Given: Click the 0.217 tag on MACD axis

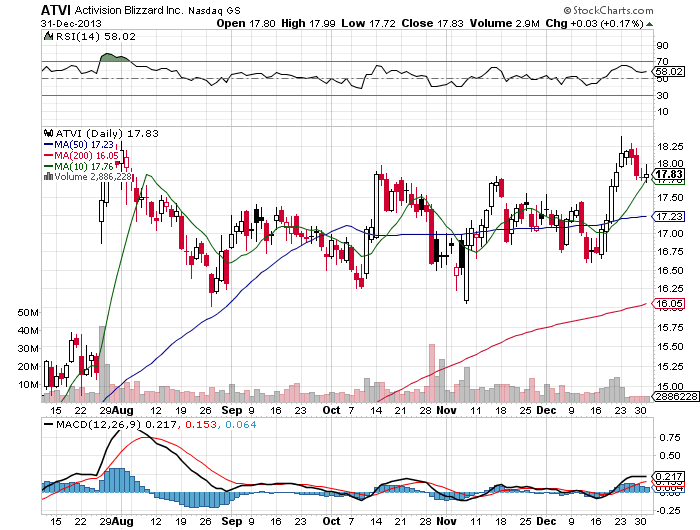Looking at the screenshot, I should pyautogui.click(x=668, y=476).
